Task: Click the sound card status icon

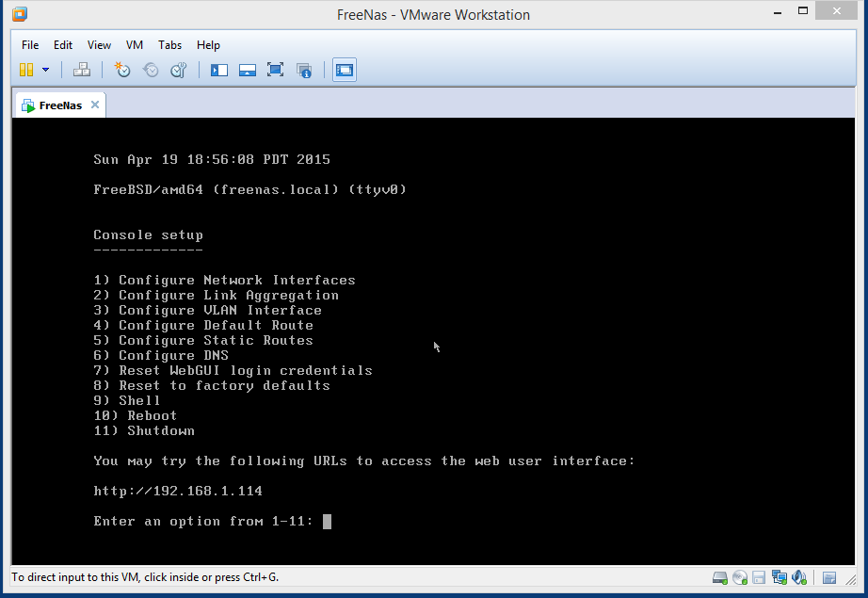Action: pos(799,578)
